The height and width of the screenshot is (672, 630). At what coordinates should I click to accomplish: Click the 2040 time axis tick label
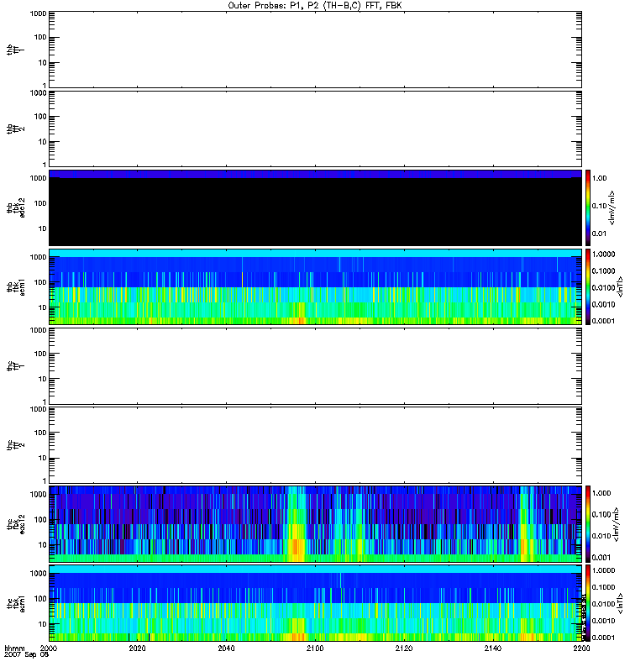[226, 648]
